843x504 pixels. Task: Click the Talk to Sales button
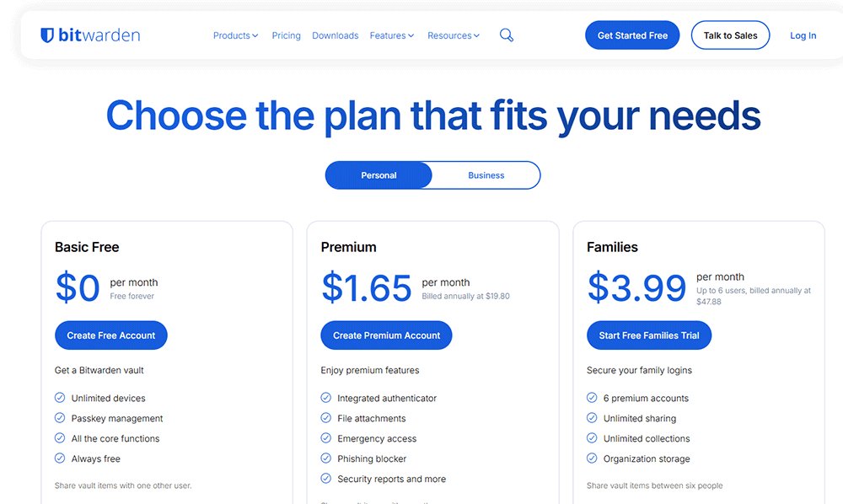730,35
